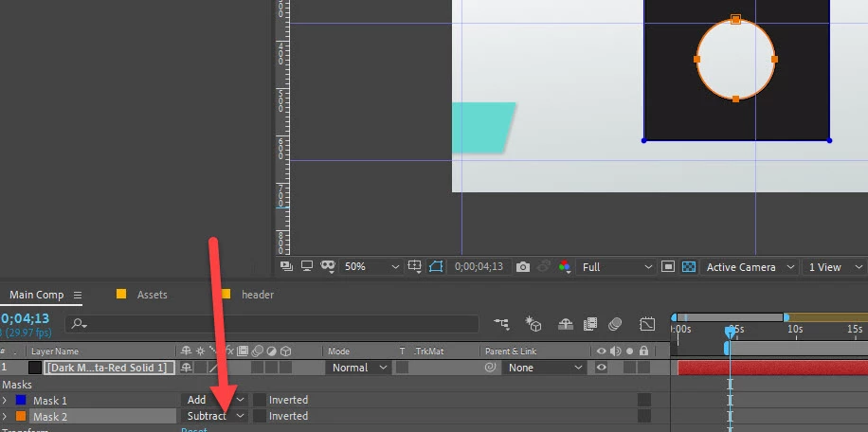Click the Hide Shy Layers timeline icon
This screenshot has height=432, width=868.
click(565, 324)
